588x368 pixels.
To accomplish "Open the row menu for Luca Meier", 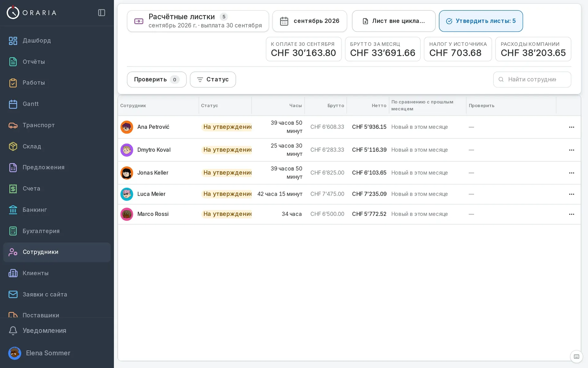I will [571, 194].
